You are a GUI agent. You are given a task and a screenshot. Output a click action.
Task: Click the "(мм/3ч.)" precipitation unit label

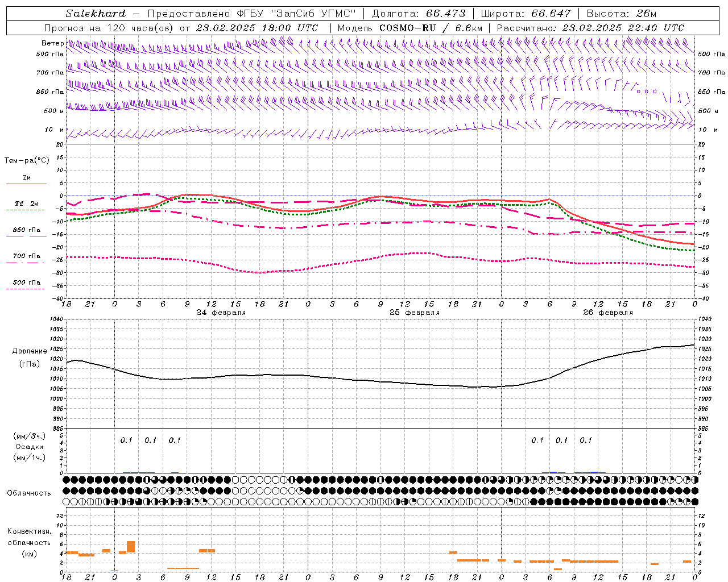pos(30,436)
